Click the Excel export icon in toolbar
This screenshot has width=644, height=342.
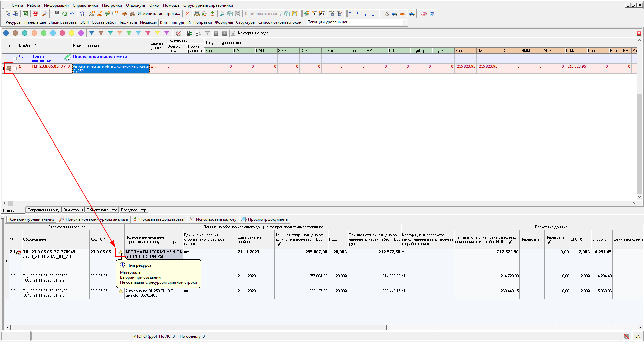[x=25, y=14]
